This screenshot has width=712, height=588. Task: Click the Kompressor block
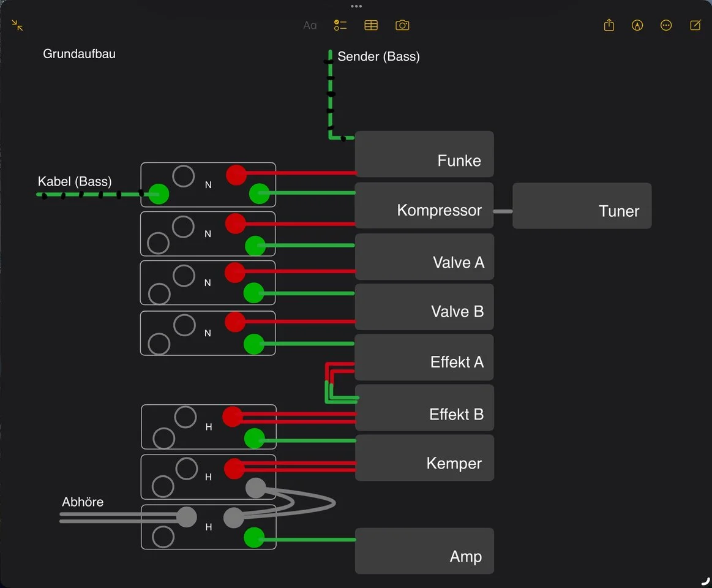[x=424, y=205]
